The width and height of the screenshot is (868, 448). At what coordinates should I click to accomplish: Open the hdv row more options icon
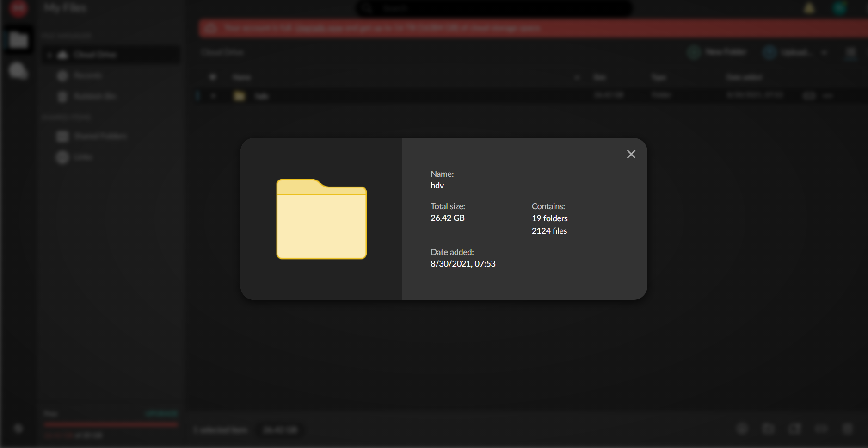828,96
